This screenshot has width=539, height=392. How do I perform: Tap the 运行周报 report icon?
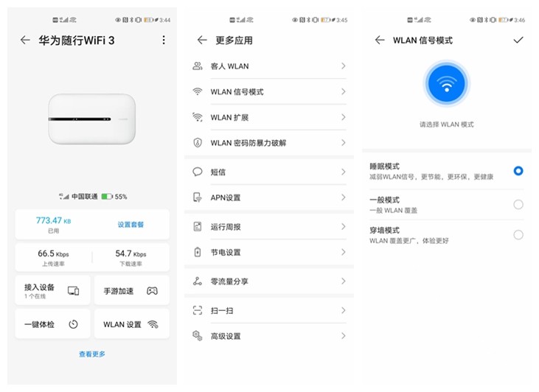click(x=198, y=226)
